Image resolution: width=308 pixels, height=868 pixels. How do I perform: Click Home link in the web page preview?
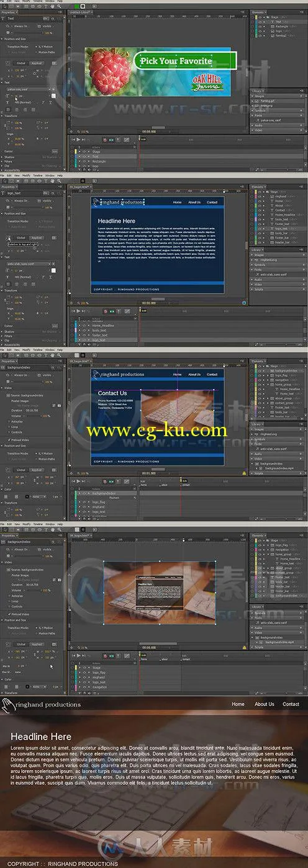(x=238, y=704)
